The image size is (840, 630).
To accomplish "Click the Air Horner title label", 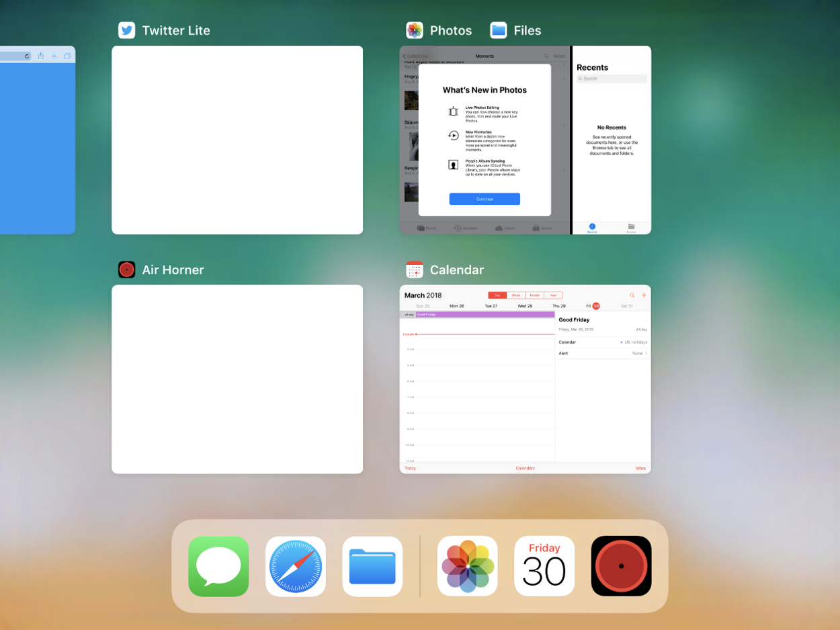I will pos(173,270).
